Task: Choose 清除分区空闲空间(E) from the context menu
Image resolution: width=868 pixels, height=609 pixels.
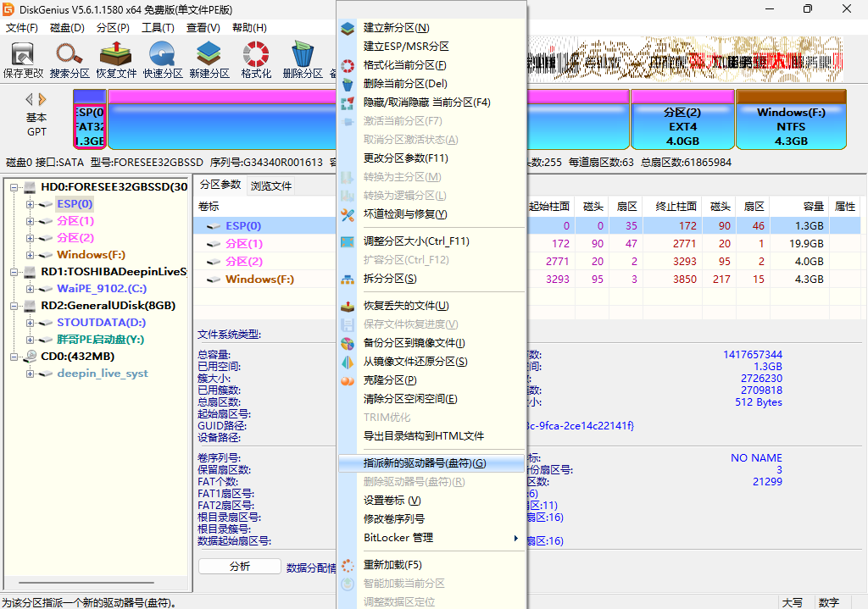Action: coord(431,399)
